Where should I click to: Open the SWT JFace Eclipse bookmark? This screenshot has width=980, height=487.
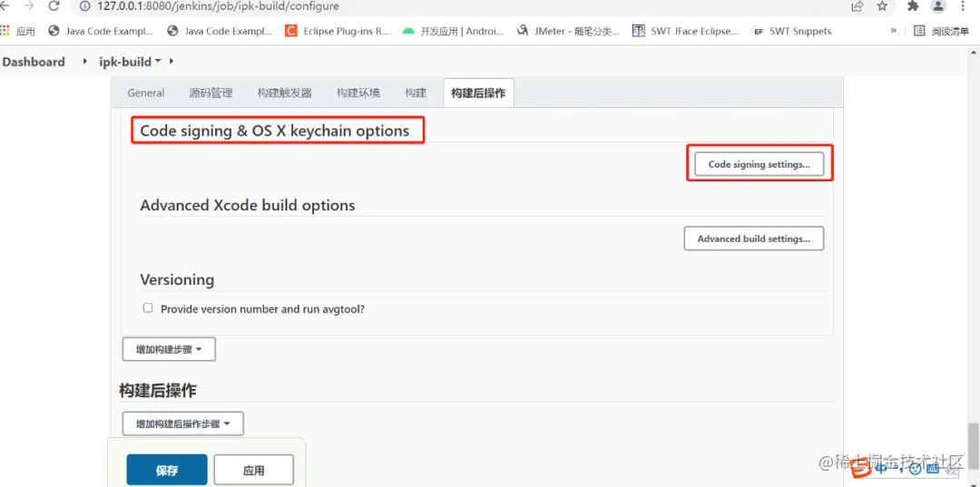685,31
